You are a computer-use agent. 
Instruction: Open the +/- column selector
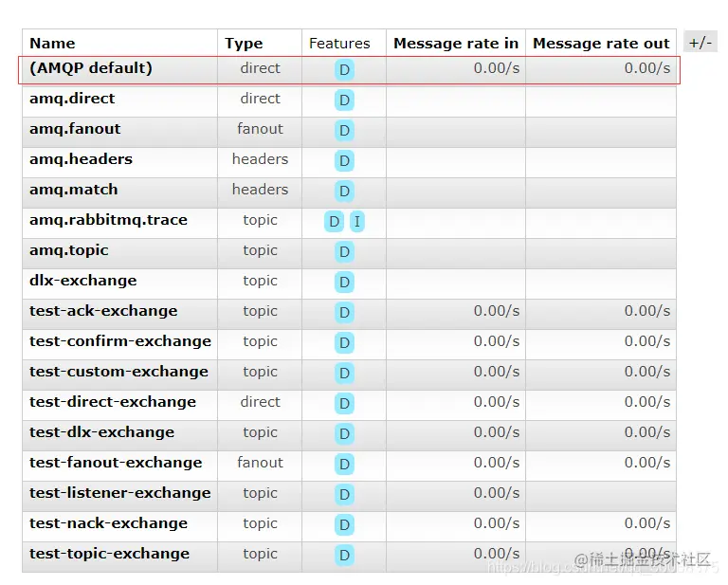701,43
